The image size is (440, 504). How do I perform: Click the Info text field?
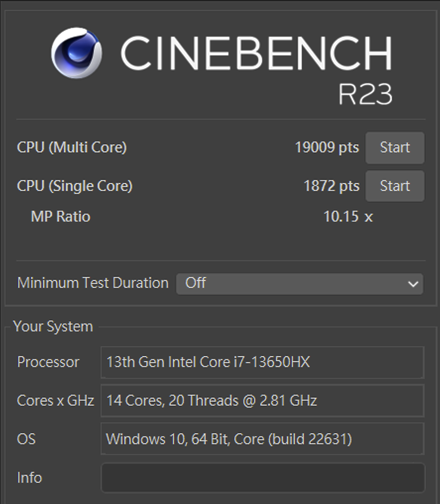click(263, 478)
